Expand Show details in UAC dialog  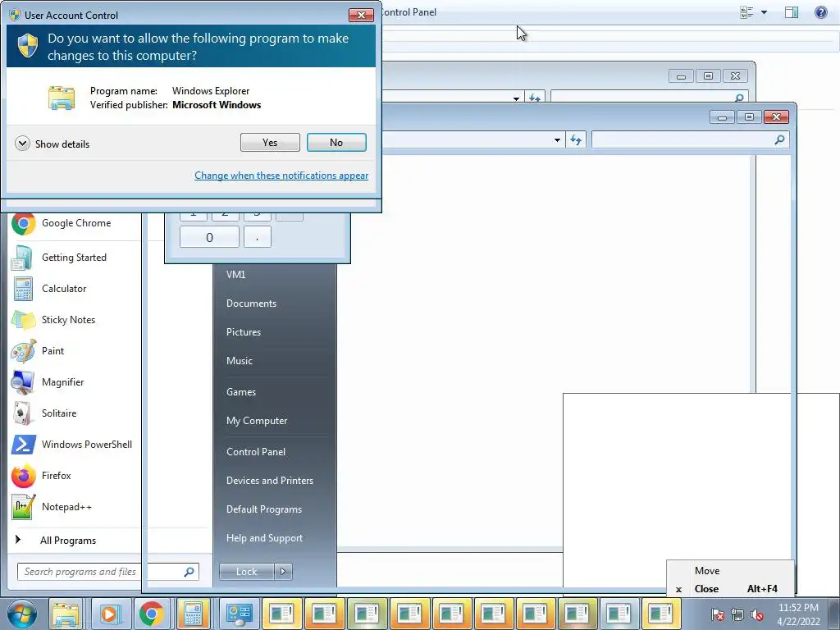point(52,144)
